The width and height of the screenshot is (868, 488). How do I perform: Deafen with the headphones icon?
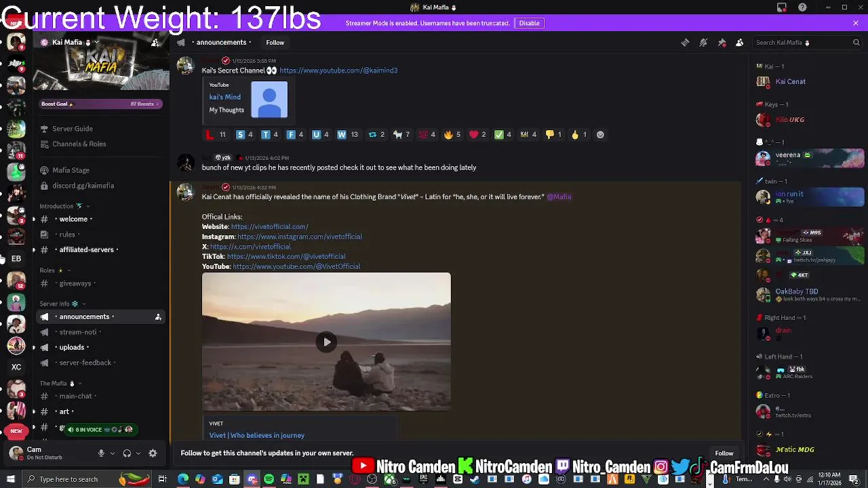pos(127,453)
